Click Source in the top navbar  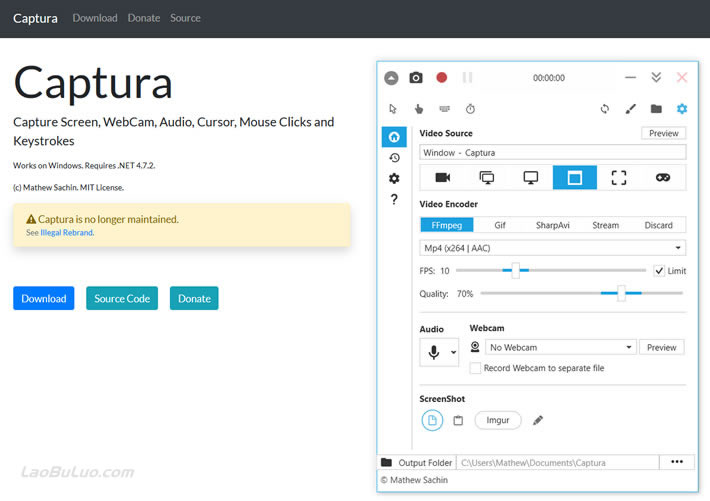tap(185, 18)
